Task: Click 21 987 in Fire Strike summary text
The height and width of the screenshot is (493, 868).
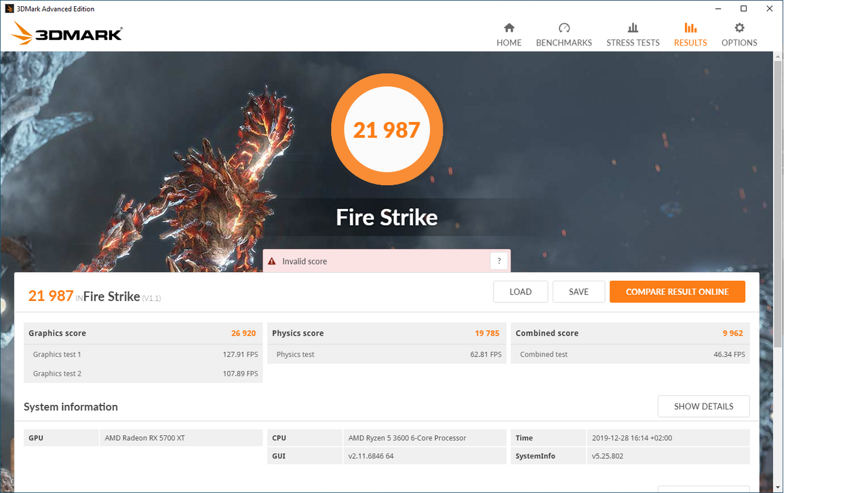Action: coord(51,296)
